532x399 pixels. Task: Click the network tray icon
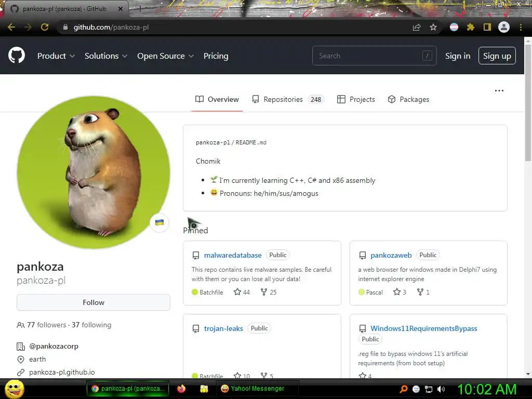[x=429, y=389]
